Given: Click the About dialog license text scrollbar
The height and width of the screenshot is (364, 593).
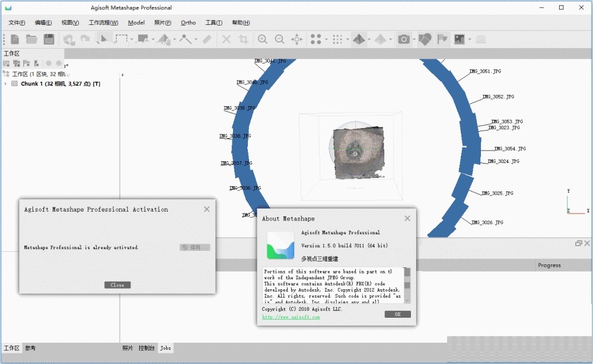Looking at the screenshot, I should [x=407, y=285].
